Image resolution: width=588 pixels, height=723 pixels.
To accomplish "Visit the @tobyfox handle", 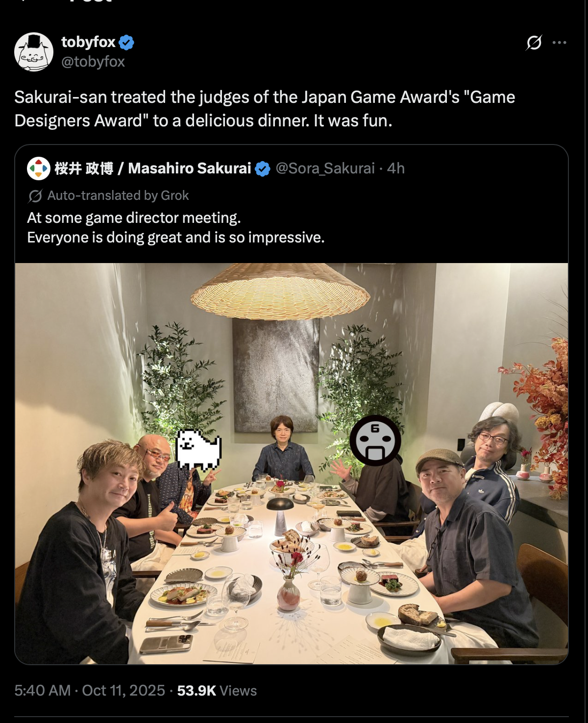I will pyautogui.click(x=93, y=62).
